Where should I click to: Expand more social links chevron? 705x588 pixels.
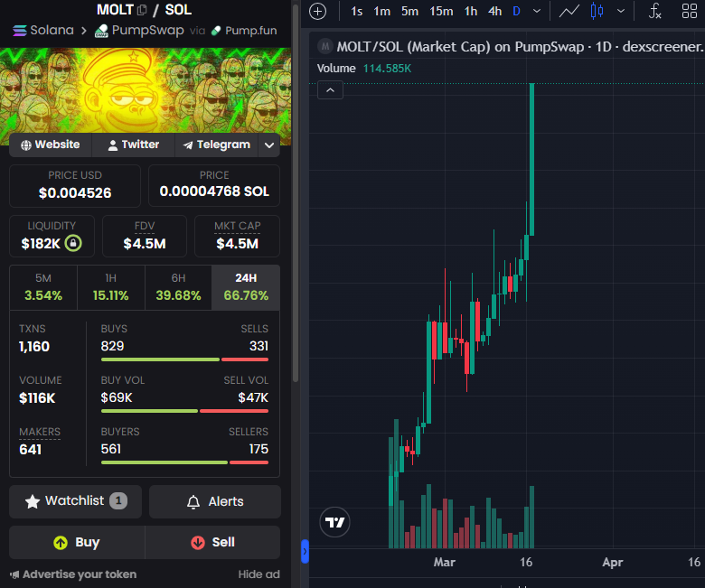(269, 145)
